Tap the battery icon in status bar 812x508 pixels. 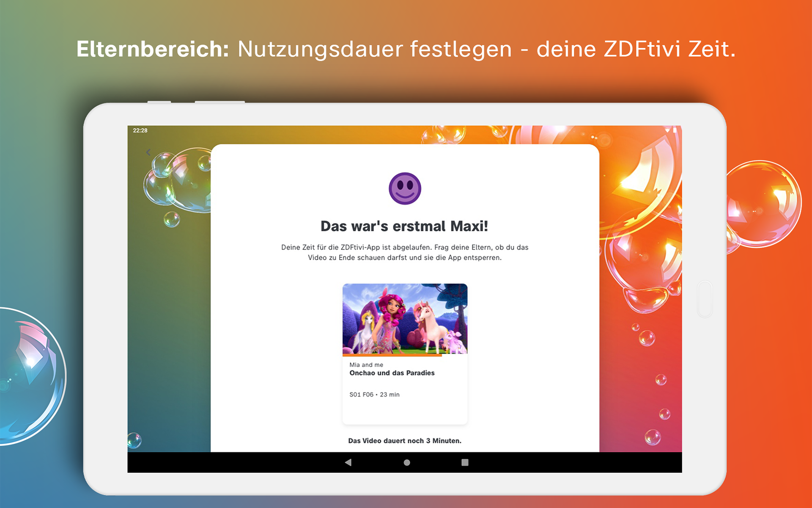pyautogui.click(x=675, y=130)
